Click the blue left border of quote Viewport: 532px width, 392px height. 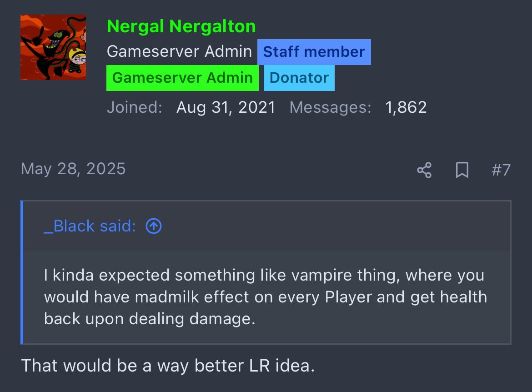(22, 272)
